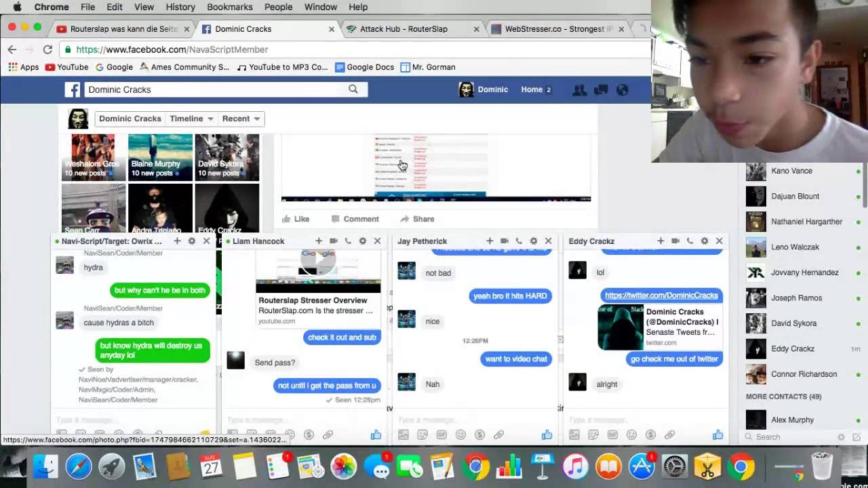Open chat with Alex Murphy
Screen dimensions: 868x488
[803, 420]
